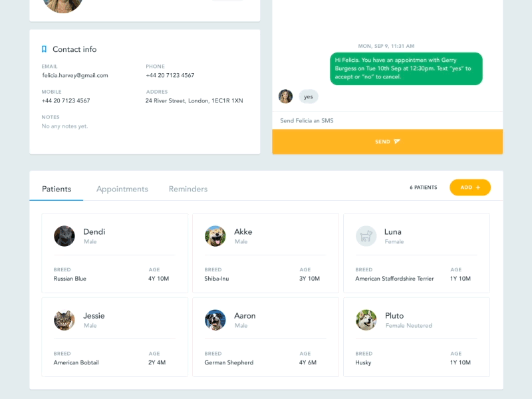
Task: Open Aaron's dog profile photo
Action: (x=215, y=320)
